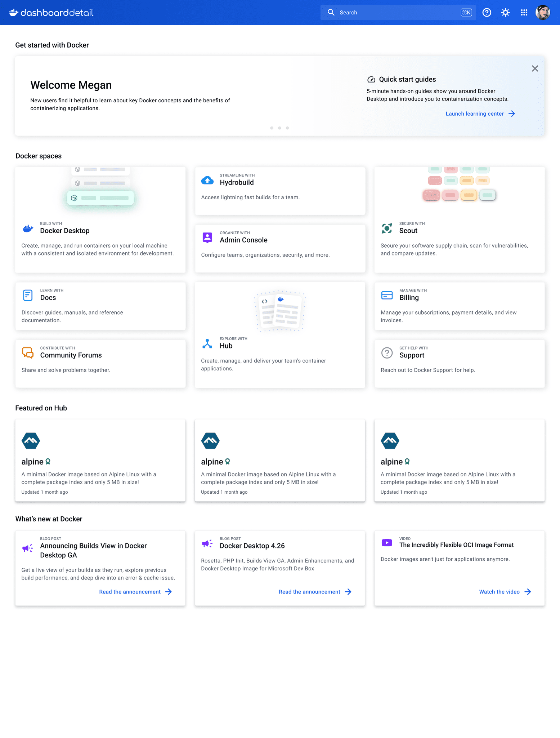Click the Billing card icon
Image resolution: width=560 pixels, height=738 pixels.
(387, 295)
